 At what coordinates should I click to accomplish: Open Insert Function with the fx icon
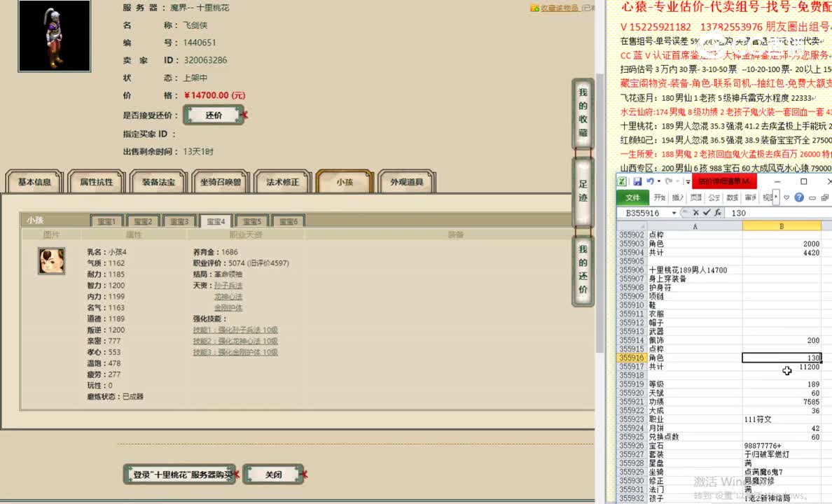tap(717, 213)
